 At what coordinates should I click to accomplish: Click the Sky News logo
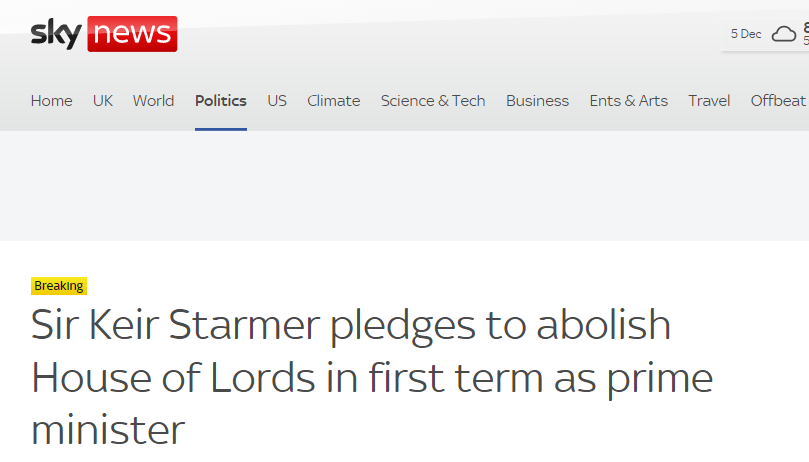tap(104, 34)
